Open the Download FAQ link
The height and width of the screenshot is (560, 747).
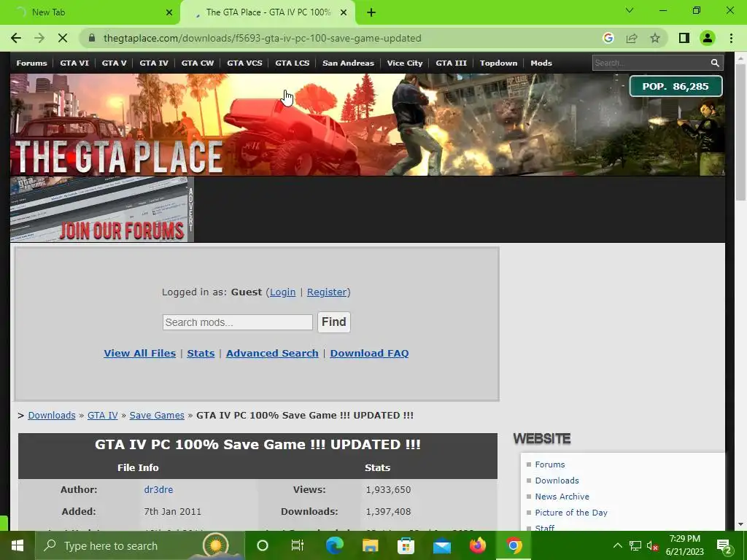(x=369, y=354)
